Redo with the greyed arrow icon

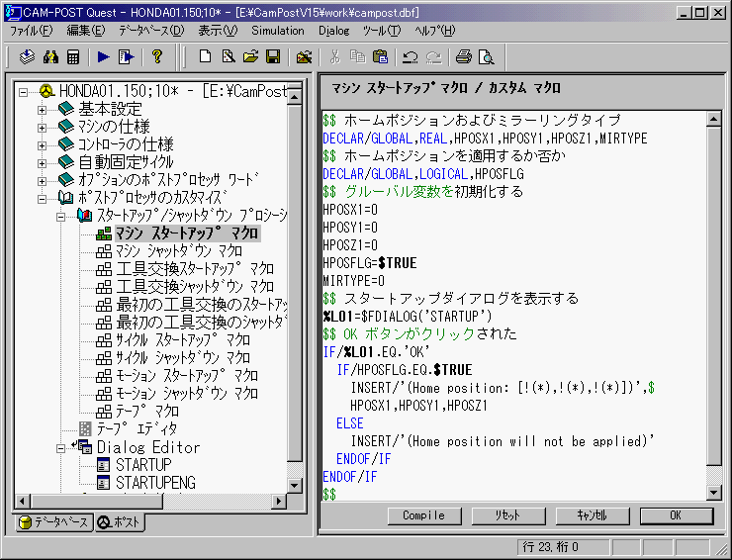(433, 57)
